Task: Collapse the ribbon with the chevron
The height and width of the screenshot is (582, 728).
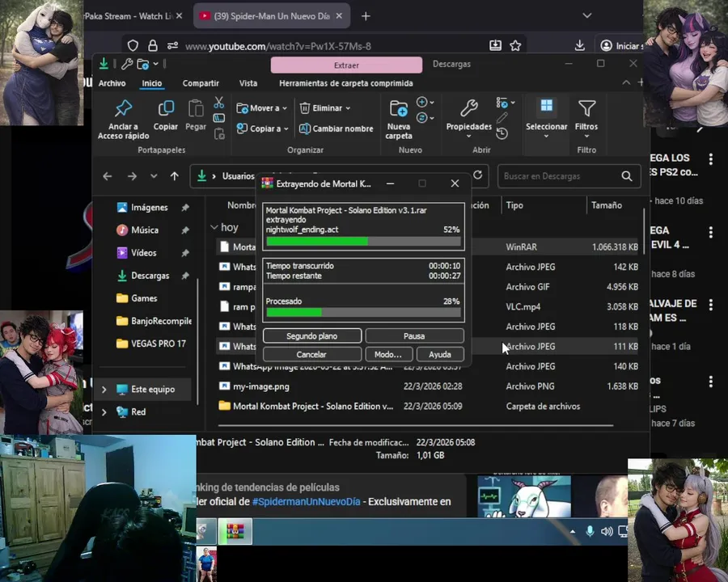Action: pos(626,82)
